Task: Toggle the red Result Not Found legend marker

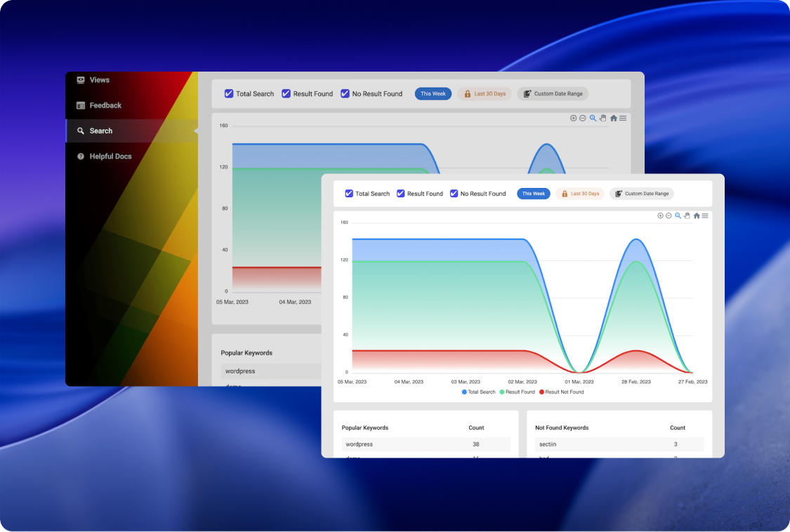Action: pyautogui.click(x=541, y=392)
